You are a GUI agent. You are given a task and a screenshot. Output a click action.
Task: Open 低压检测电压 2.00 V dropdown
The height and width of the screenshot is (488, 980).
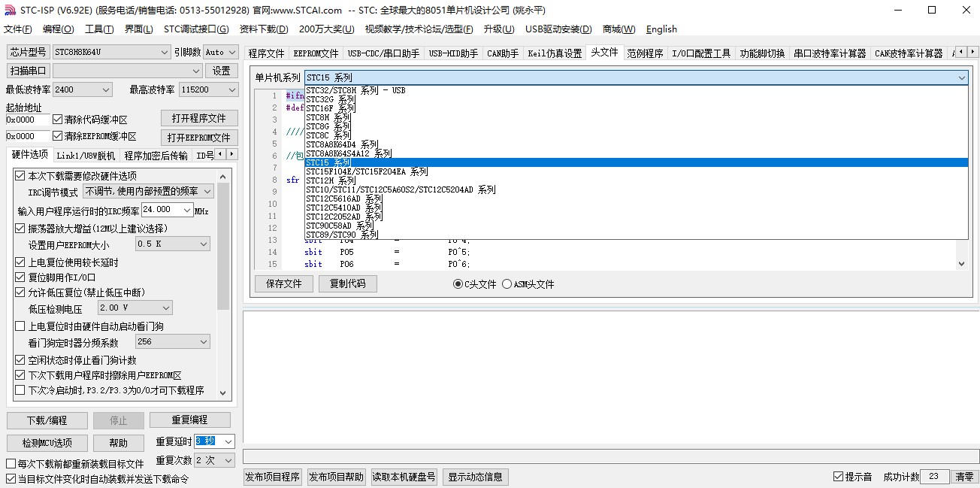pos(135,308)
